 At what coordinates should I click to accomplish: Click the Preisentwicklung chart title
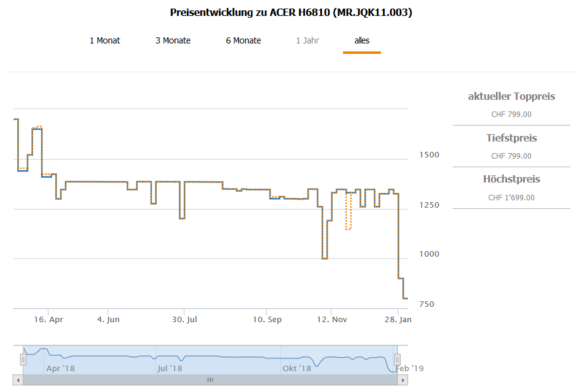[x=290, y=12]
